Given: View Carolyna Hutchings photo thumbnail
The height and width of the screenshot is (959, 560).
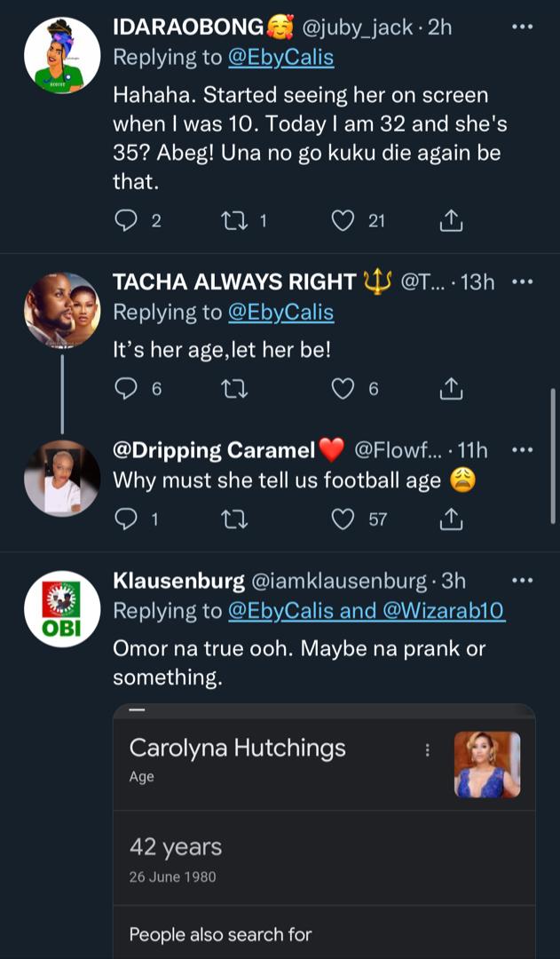Looking at the screenshot, I should pos(486,764).
